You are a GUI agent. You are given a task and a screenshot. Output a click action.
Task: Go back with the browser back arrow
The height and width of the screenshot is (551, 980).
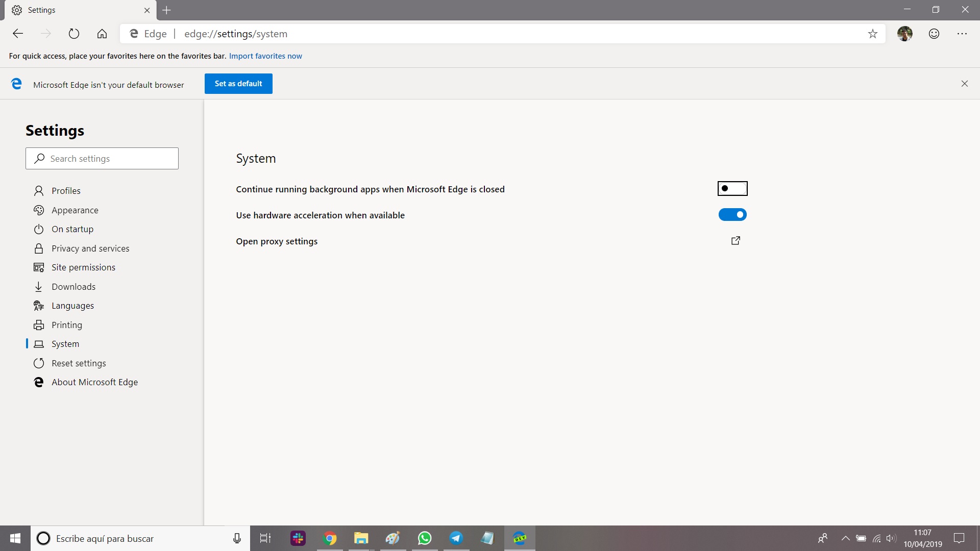tap(18, 34)
